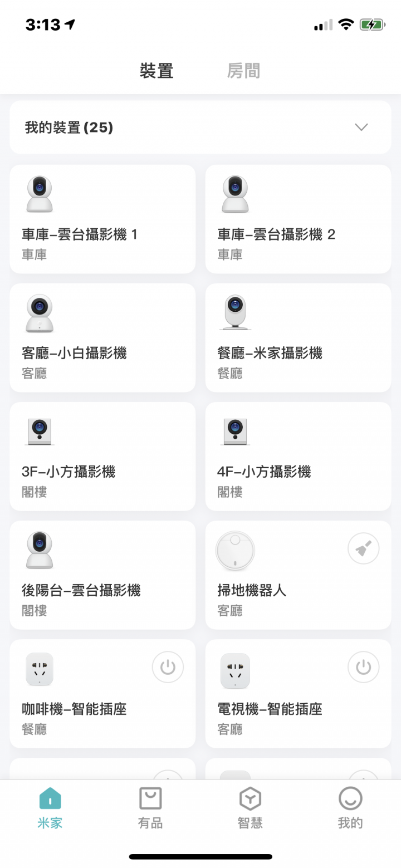Tap the battery status indicator

(x=372, y=24)
